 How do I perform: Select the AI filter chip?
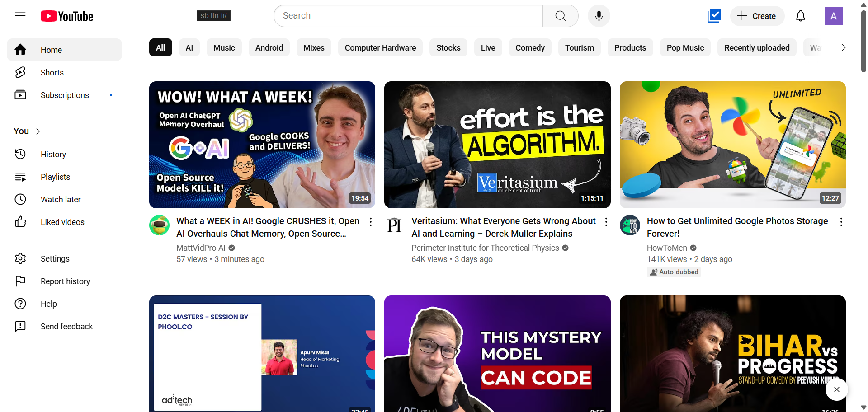point(189,48)
